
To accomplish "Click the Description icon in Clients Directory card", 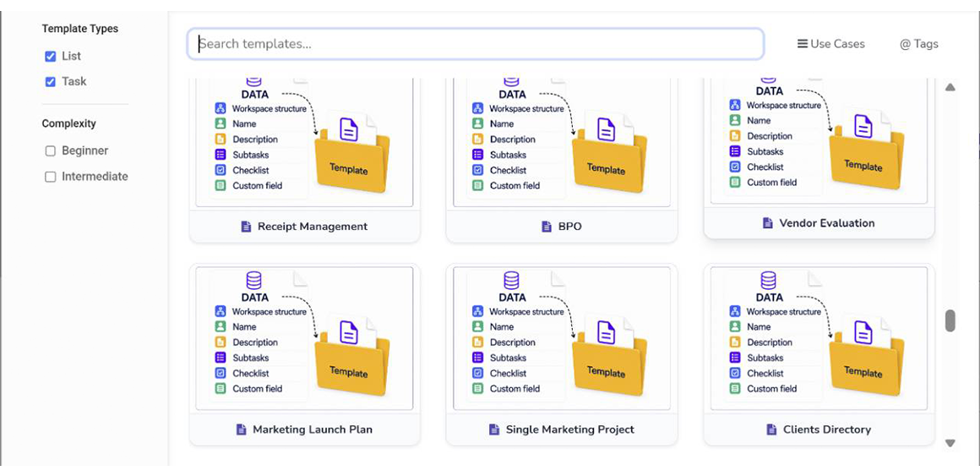I will (x=735, y=342).
